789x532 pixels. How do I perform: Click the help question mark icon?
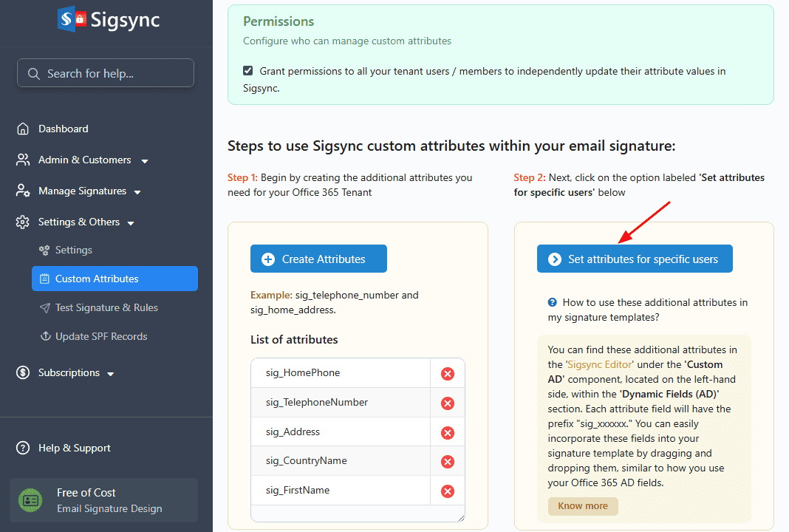click(552, 302)
